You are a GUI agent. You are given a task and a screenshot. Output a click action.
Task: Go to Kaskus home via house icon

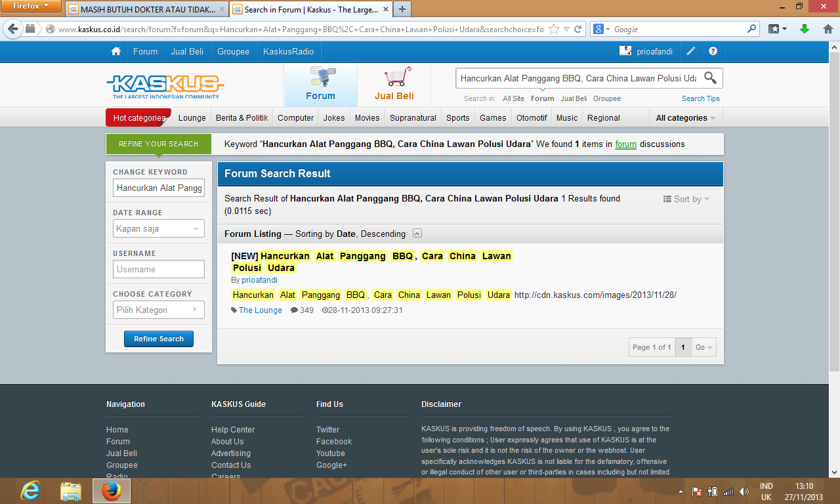tap(116, 51)
